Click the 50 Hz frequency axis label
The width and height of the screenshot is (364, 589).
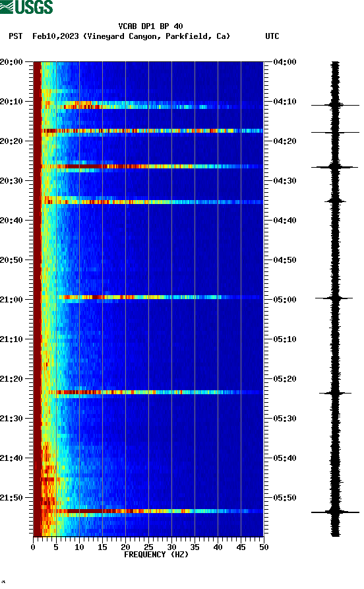(264, 547)
